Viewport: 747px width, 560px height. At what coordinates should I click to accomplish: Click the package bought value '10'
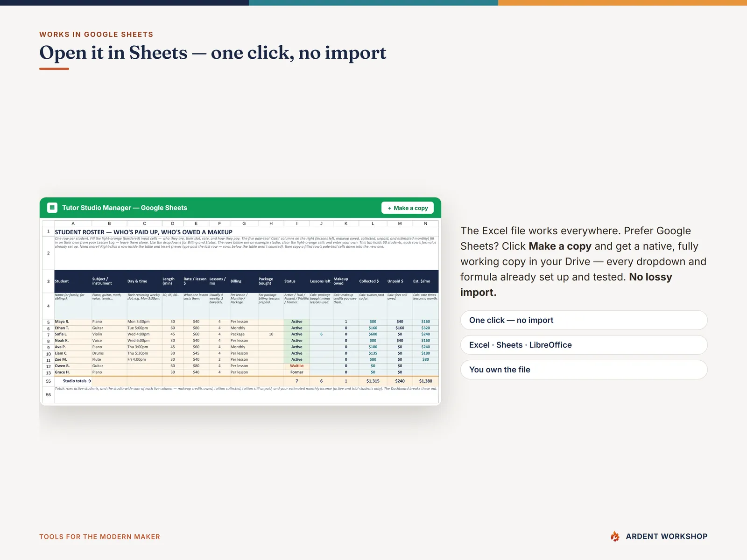click(271, 334)
